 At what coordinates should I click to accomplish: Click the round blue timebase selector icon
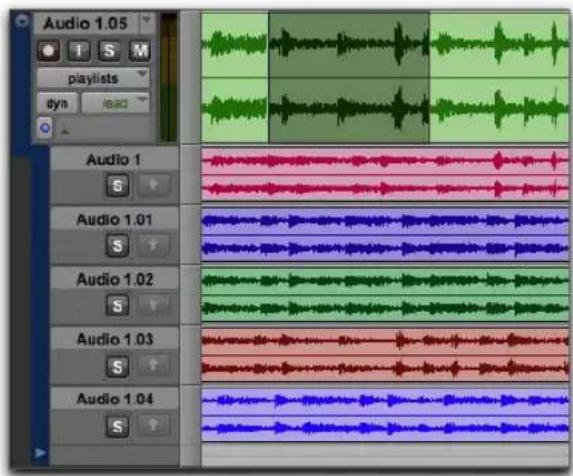point(45,128)
